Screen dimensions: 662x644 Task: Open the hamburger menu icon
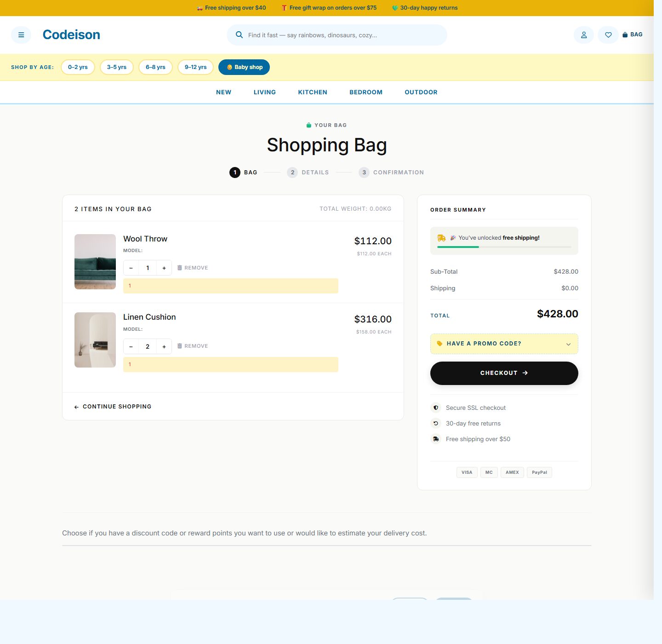[x=21, y=35]
